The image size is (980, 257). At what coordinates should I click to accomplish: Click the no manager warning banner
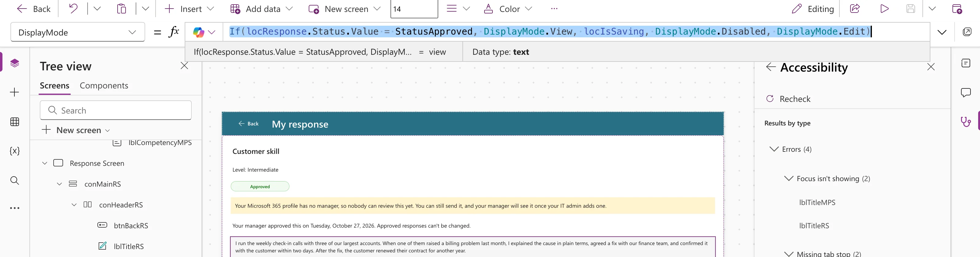click(x=473, y=206)
